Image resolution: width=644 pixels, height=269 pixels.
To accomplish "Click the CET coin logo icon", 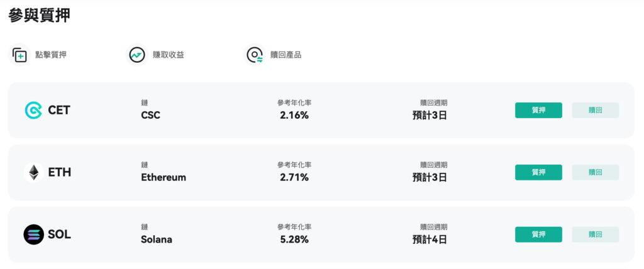I will click(x=33, y=110).
